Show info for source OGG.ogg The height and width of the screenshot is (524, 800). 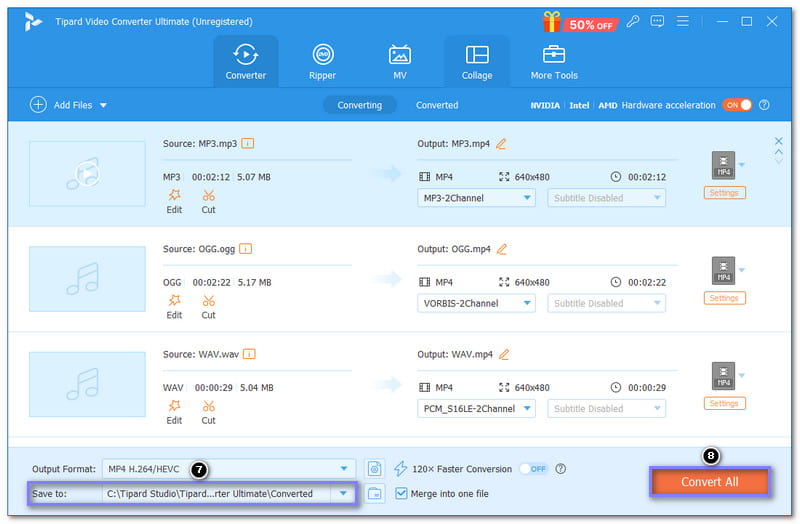point(245,249)
